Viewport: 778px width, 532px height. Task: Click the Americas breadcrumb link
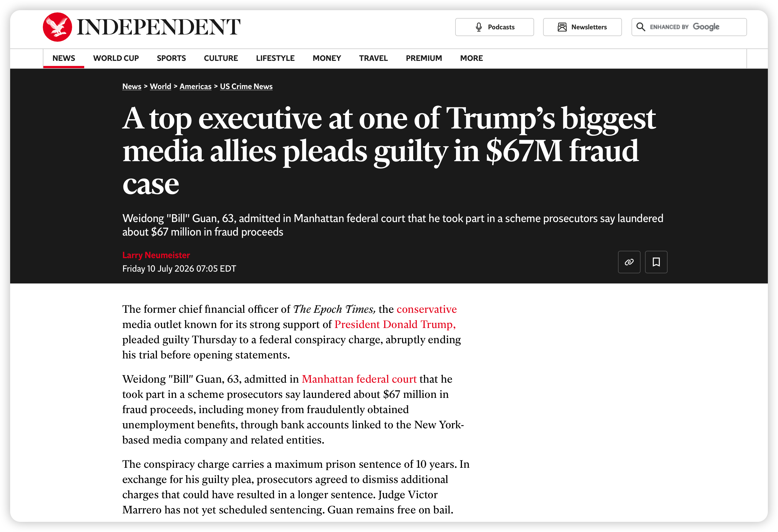(x=195, y=87)
